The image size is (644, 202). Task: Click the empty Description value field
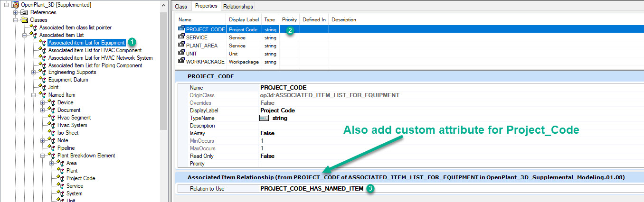tap(450, 126)
